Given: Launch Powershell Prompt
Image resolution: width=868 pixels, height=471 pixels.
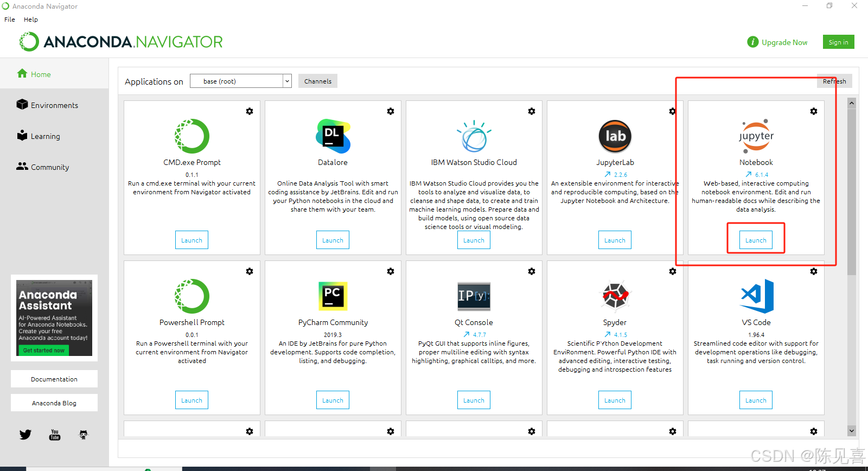Looking at the screenshot, I should pyautogui.click(x=192, y=400).
